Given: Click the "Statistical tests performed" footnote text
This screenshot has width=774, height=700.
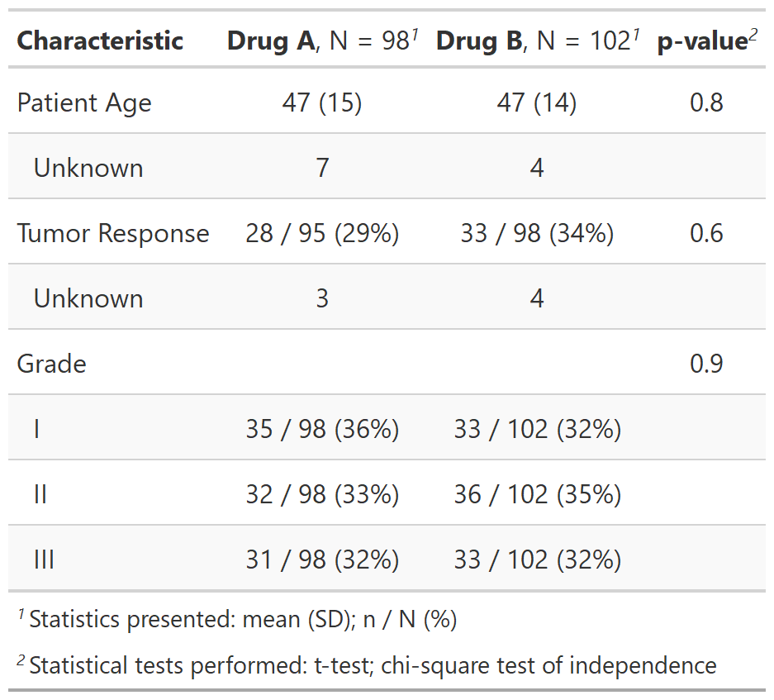Looking at the screenshot, I should [372, 665].
